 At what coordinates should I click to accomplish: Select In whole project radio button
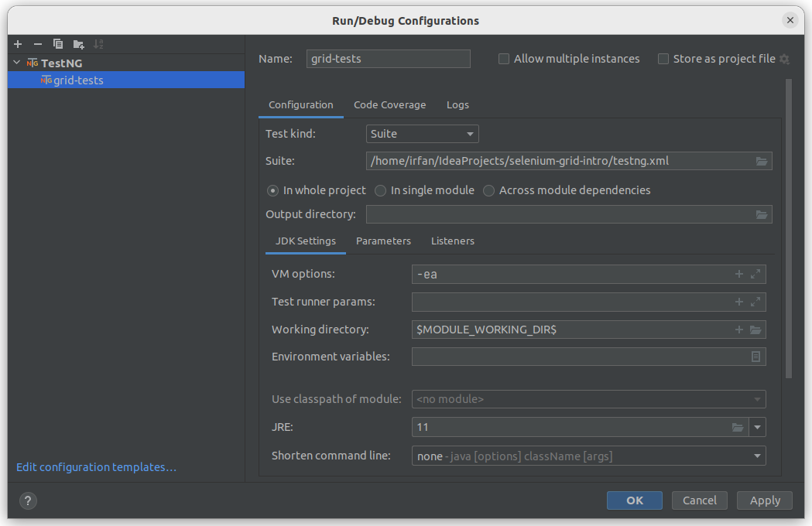[272, 191]
